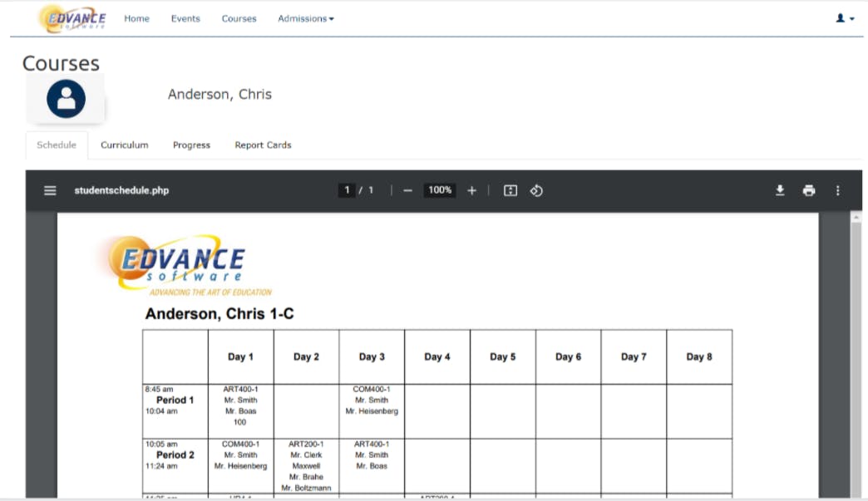Open PDF viewer more actions menu
This screenshot has width=868, height=501.
click(x=837, y=190)
